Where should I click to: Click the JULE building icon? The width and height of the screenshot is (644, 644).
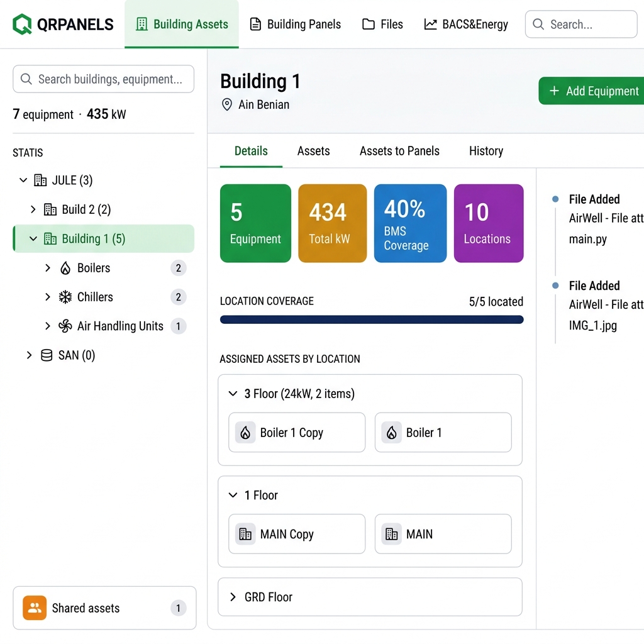tap(40, 180)
